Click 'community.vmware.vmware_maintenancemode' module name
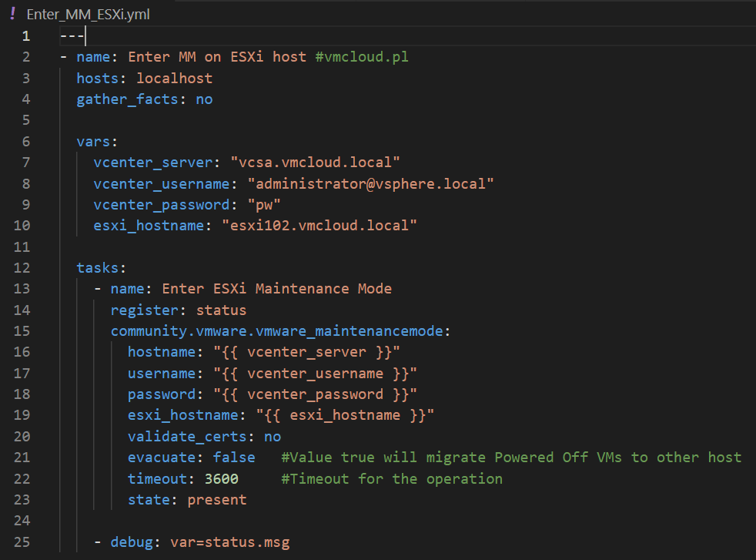The height and width of the screenshot is (560, 756). pos(277,331)
